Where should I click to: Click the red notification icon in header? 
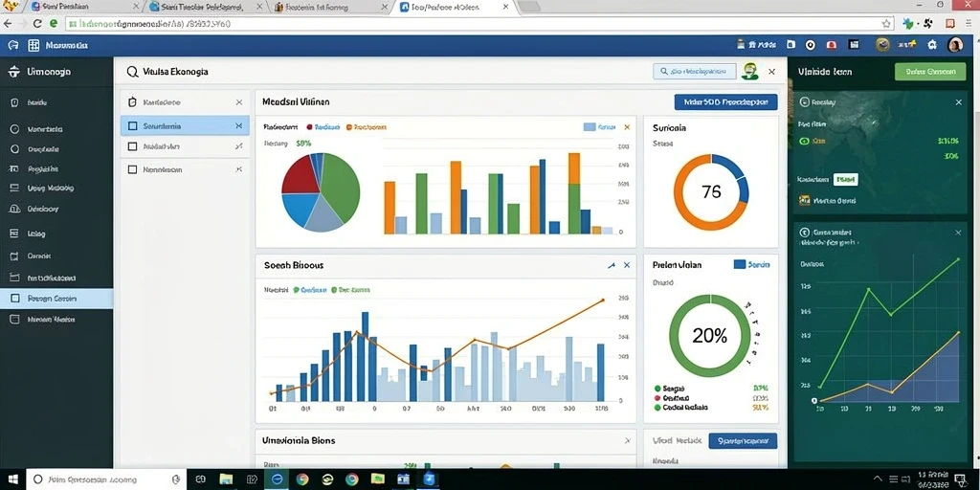pos(831,45)
